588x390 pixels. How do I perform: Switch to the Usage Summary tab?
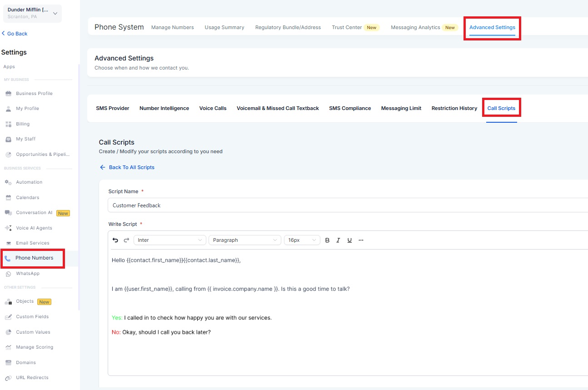click(224, 27)
